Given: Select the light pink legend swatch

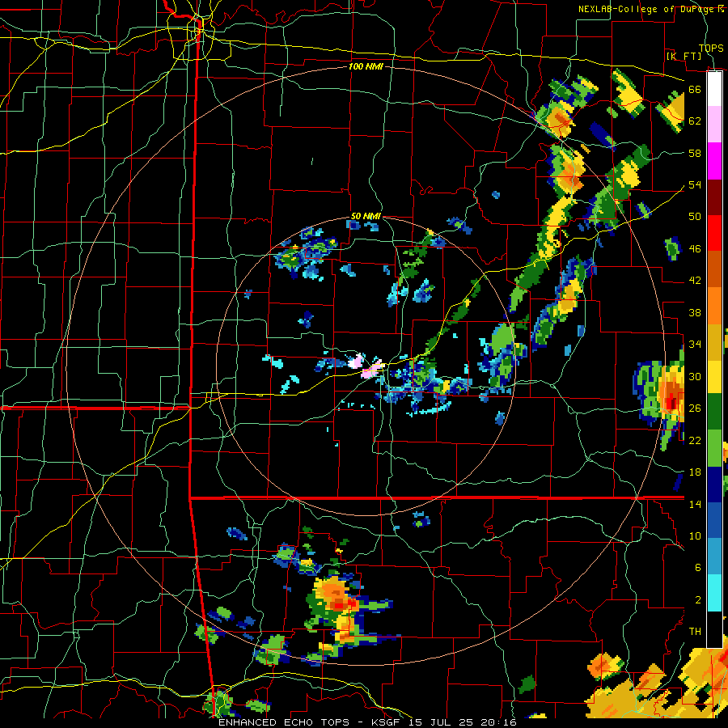Looking at the screenshot, I should (714, 125).
